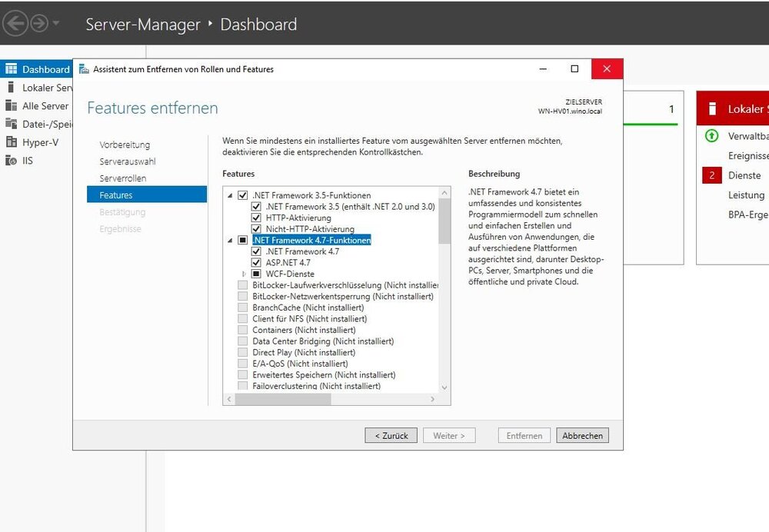Expand the WCF-Dienste tree node
The width and height of the screenshot is (769, 532).
244,274
